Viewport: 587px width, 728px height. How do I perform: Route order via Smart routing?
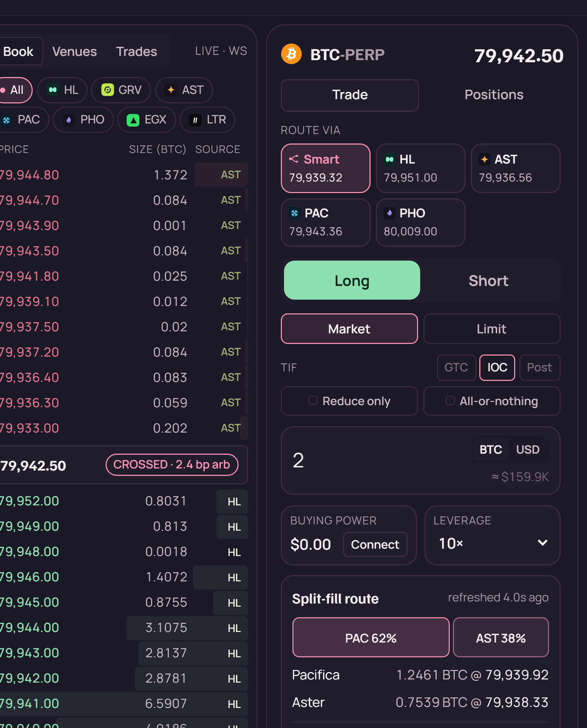pos(326,168)
